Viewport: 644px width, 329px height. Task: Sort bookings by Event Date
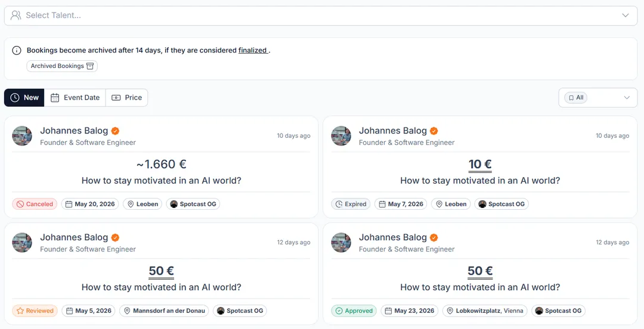[75, 98]
